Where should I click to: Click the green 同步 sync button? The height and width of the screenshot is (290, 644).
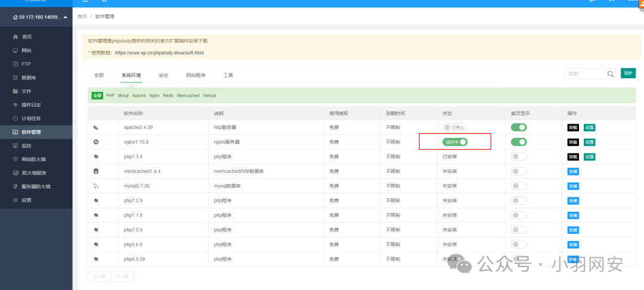(628, 73)
